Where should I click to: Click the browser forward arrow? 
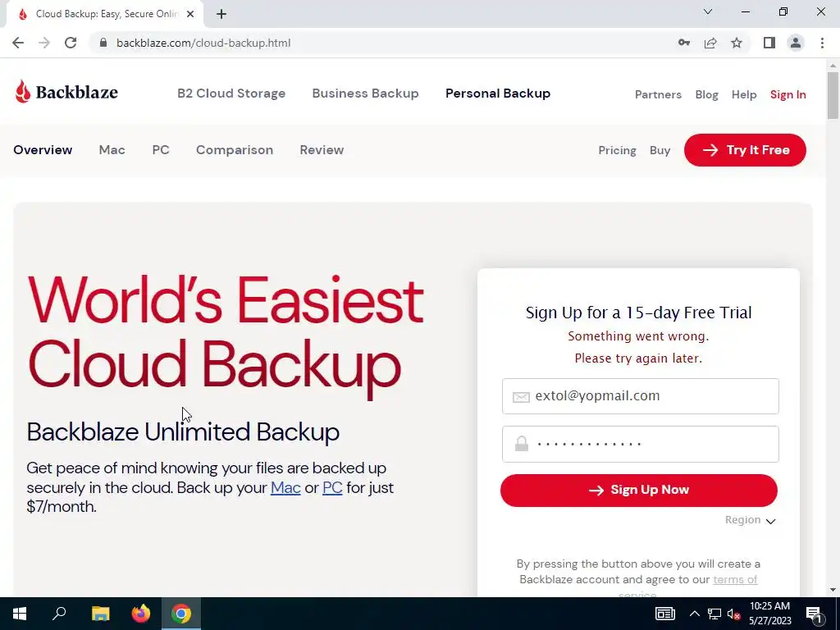coord(44,43)
